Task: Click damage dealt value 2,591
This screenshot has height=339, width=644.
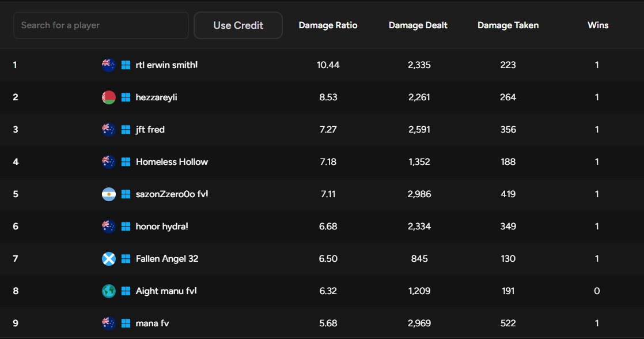Action: 419,130
